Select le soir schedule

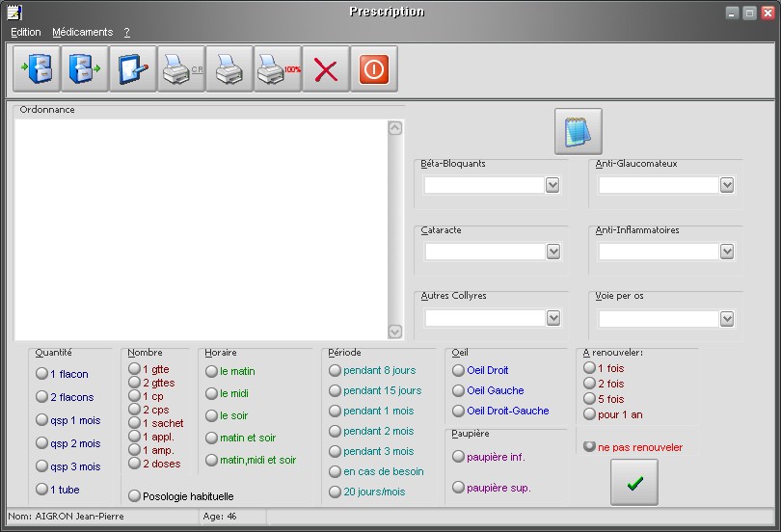228,415
